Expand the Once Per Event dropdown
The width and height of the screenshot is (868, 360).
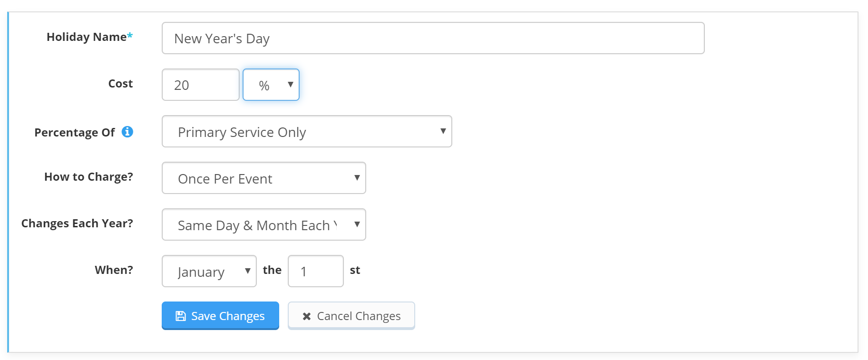point(263,178)
